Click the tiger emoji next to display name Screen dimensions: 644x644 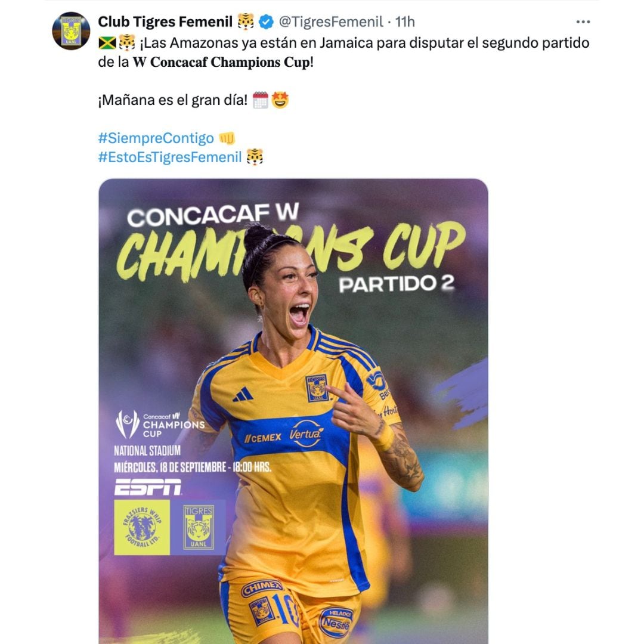click(246, 22)
